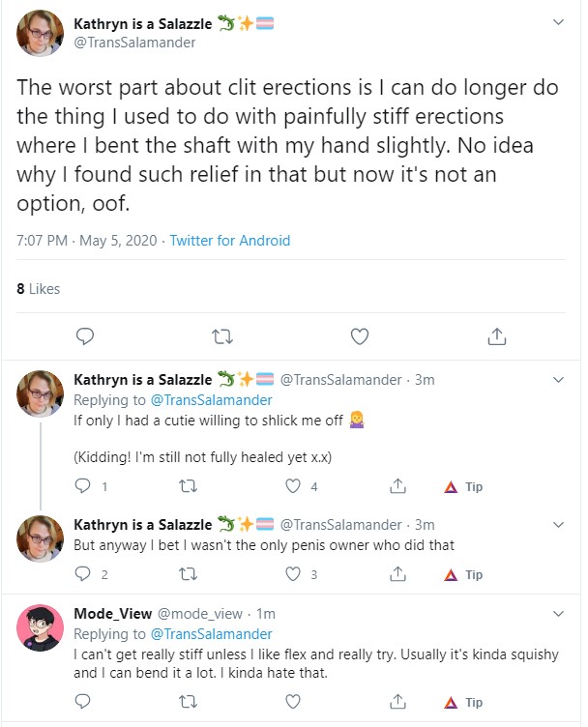View the 8 Likes list
This screenshot has width=588, height=727.
pyautogui.click(x=39, y=288)
